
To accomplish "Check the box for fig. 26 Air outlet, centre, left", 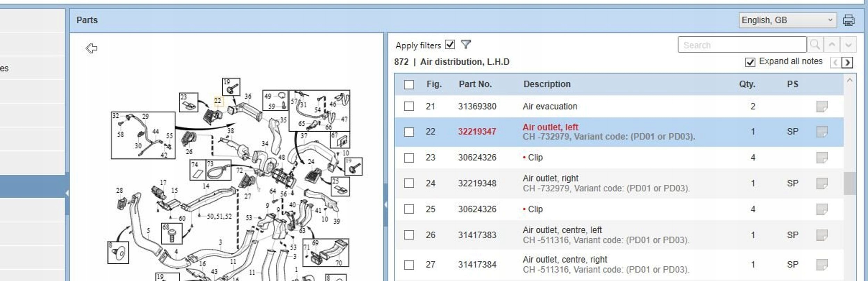I will point(409,235).
